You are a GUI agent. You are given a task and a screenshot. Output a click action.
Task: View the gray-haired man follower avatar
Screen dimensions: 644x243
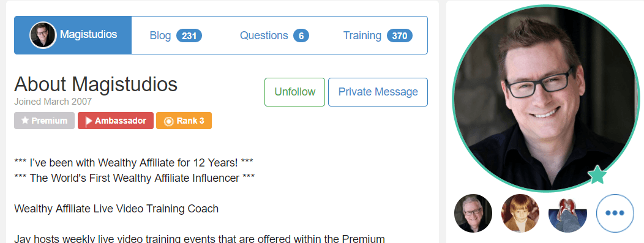[473, 213]
